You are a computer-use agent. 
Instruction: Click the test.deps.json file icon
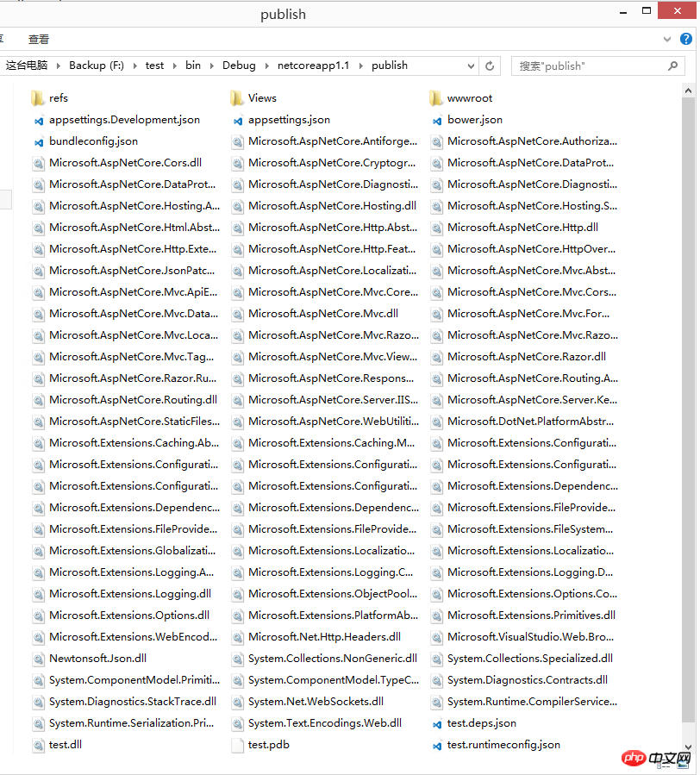click(437, 724)
